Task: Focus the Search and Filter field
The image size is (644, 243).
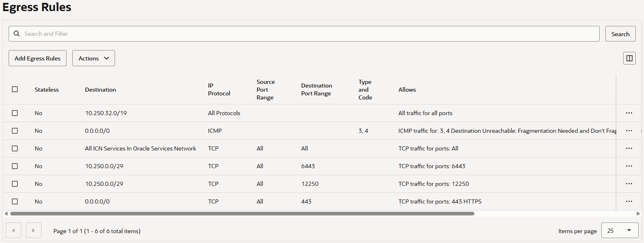Action: point(304,34)
